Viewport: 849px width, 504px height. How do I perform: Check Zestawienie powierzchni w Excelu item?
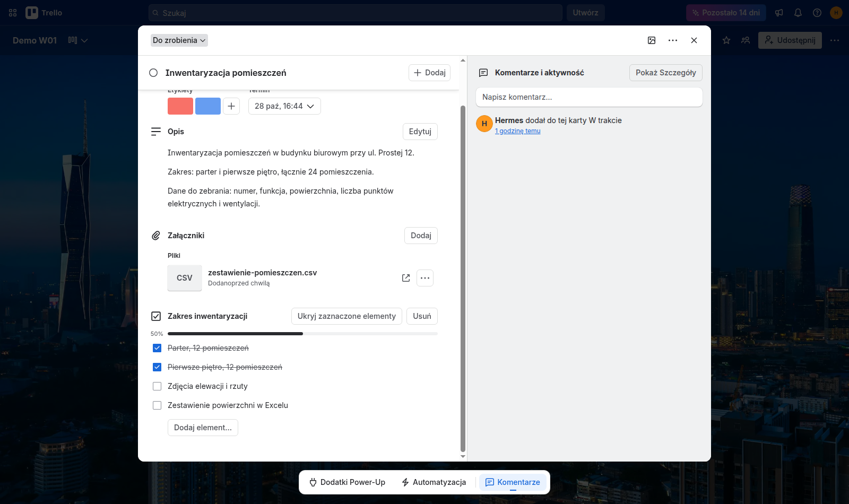pyautogui.click(x=157, y=405)
